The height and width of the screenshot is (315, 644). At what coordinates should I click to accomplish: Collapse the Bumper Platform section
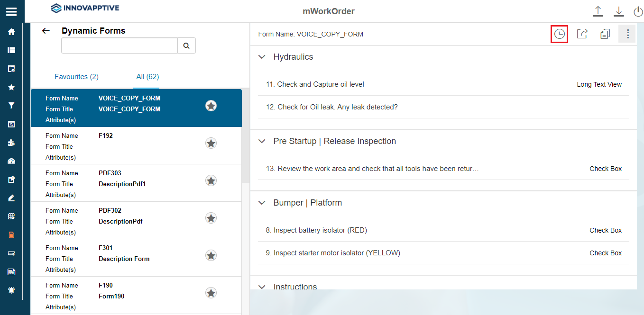(262, 203)
